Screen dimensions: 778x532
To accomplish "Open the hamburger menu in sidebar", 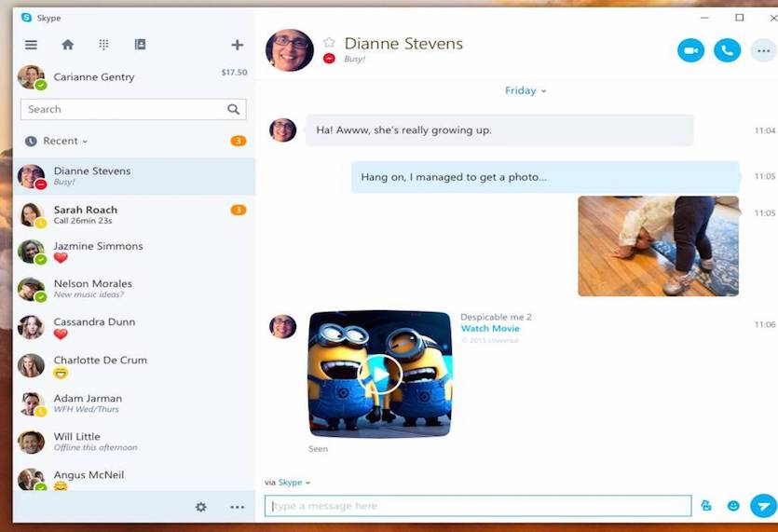I will [x=31, y=45].
